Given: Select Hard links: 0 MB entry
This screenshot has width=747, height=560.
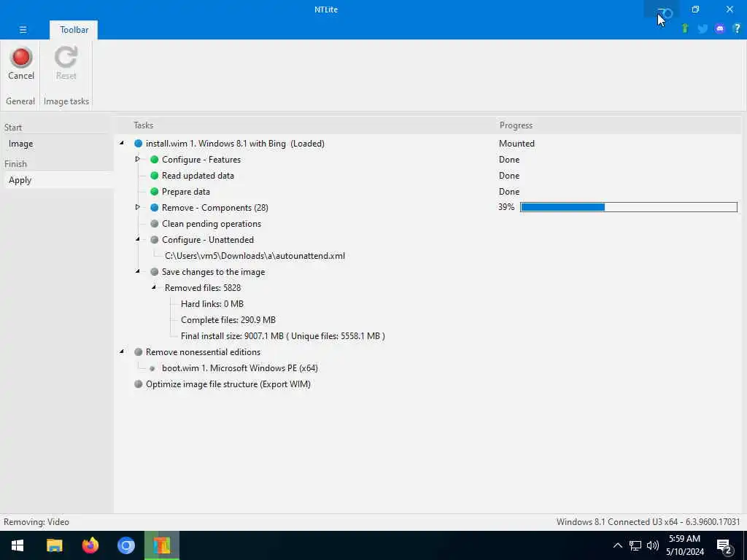Looking at the screenshot, I should tap(212, 304).
